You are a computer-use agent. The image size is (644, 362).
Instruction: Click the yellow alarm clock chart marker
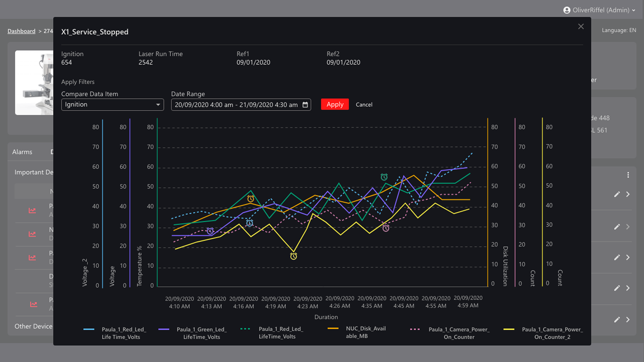(293, 256)
